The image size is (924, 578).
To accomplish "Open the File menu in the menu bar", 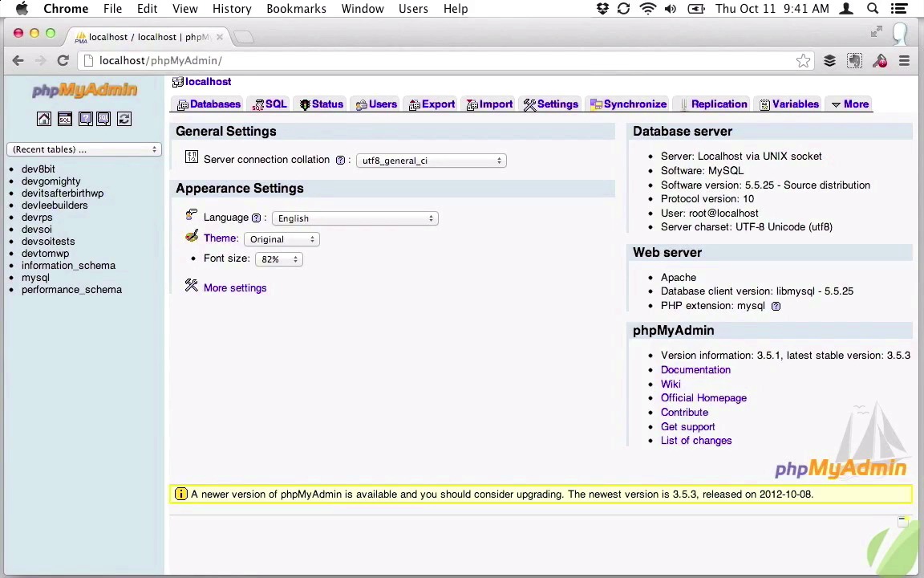I will pos(112,8).
